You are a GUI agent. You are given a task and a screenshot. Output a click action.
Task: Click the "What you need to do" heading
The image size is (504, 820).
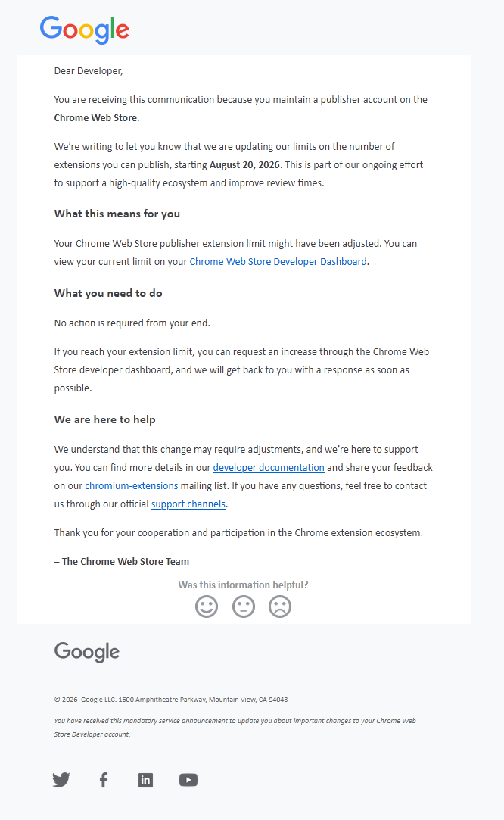[x=108, y=293]
